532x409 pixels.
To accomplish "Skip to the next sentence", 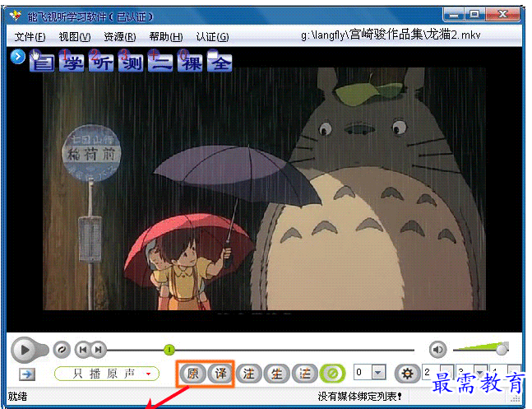I will (x=99, y=350).
